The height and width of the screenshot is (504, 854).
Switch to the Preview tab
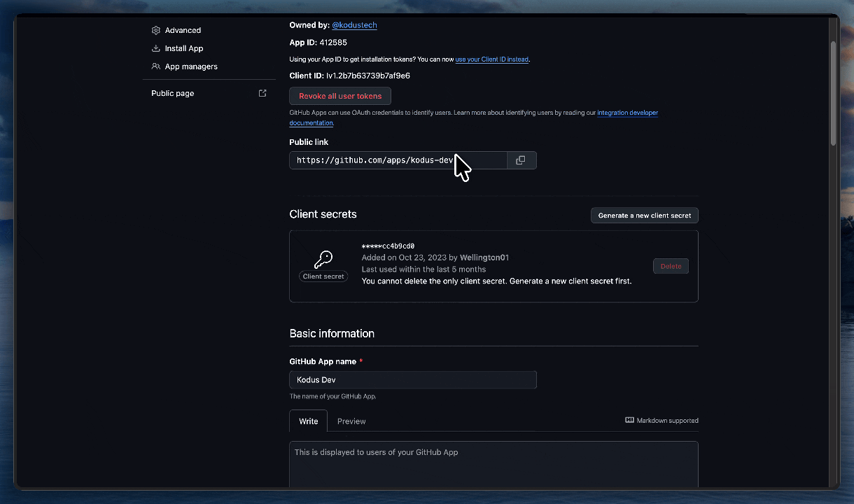(x=351, y=421)
